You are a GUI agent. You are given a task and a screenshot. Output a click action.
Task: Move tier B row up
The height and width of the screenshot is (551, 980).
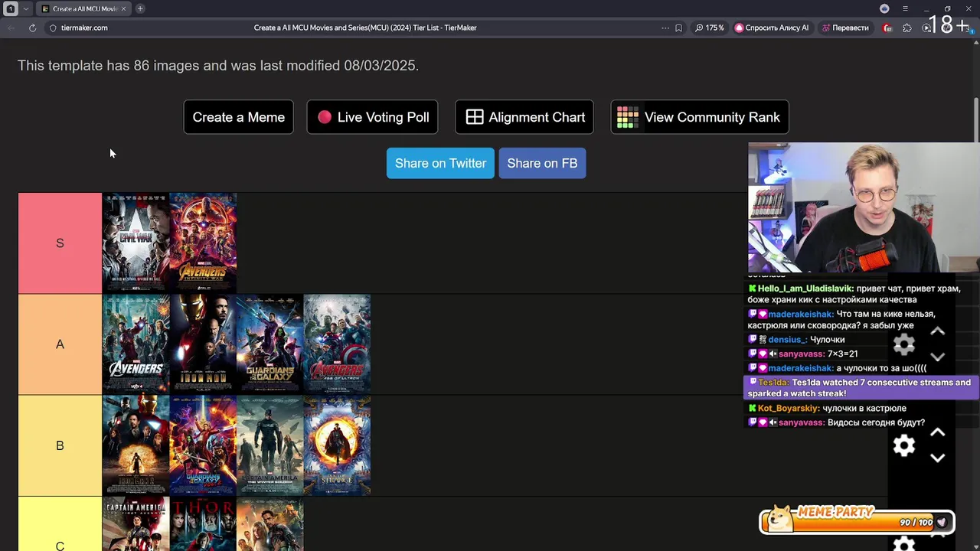tap(938, 432)
